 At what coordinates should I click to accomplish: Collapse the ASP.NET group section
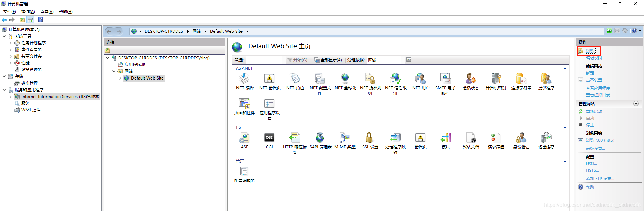(565, 68)
